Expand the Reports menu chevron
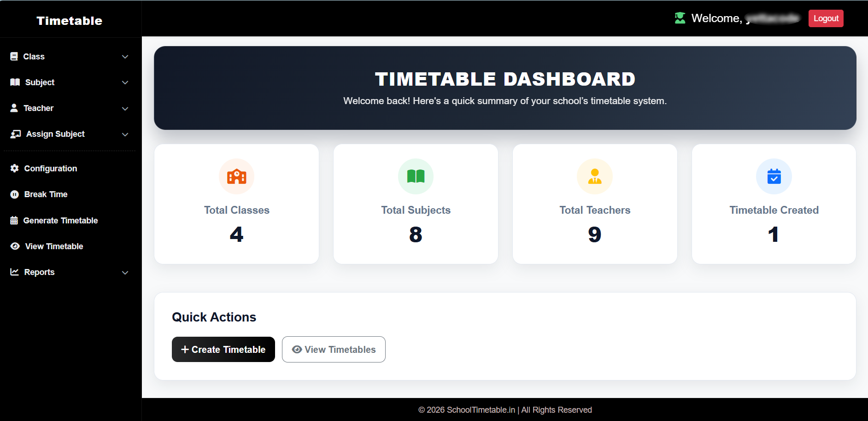The width and height of the screenshot is (868, 421). (x=125, y=273)
